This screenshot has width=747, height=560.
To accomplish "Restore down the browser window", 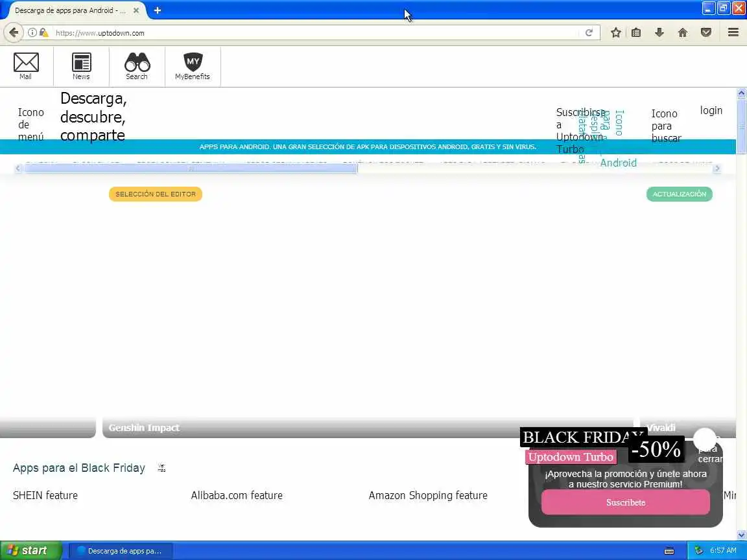I will (724, 8).
